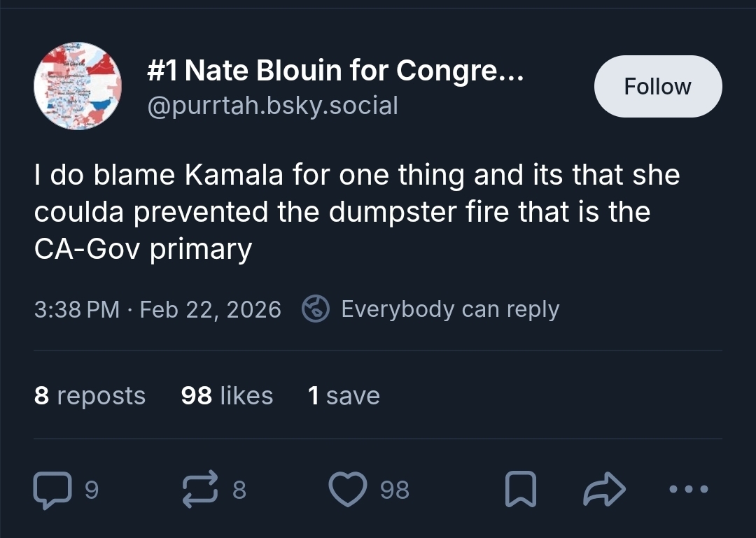Click the @purrtah.bsky.social handle

click(272, 106)
